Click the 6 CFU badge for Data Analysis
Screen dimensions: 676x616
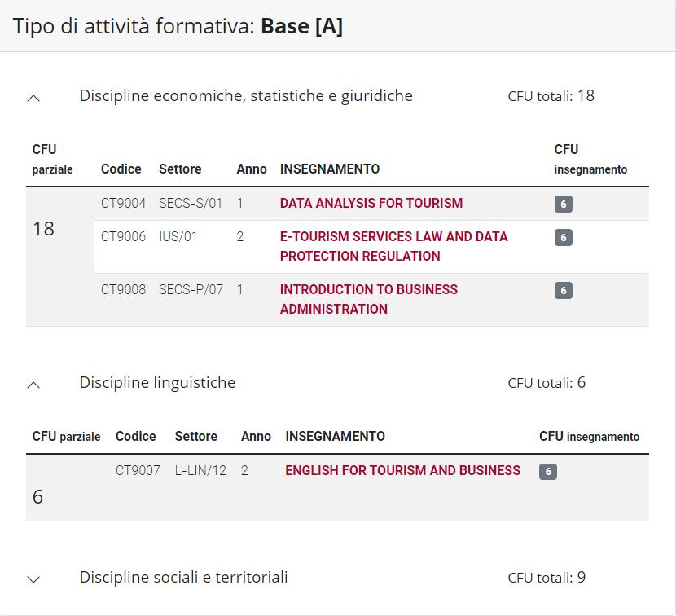[563, 204]
